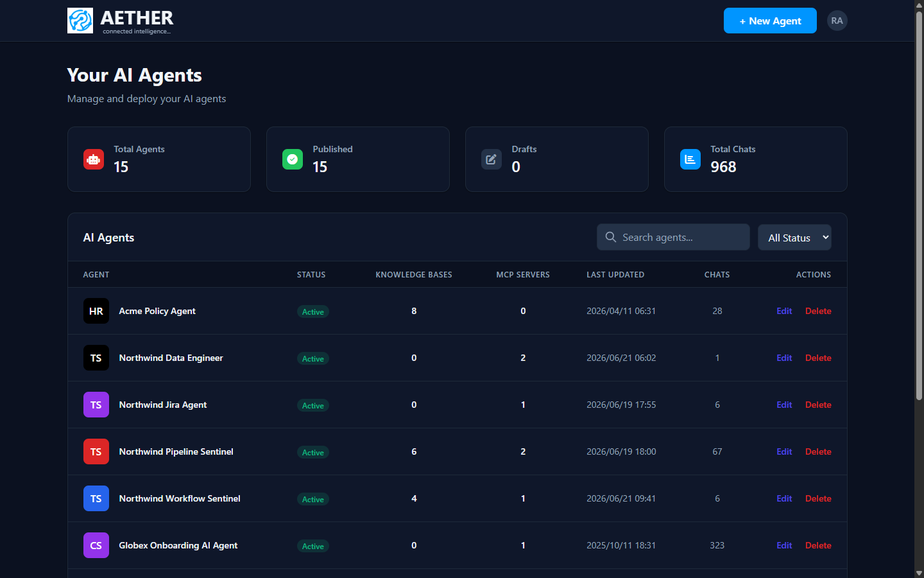Click the CS avatar for Globex Onboarding Agent

click(96, 545)
